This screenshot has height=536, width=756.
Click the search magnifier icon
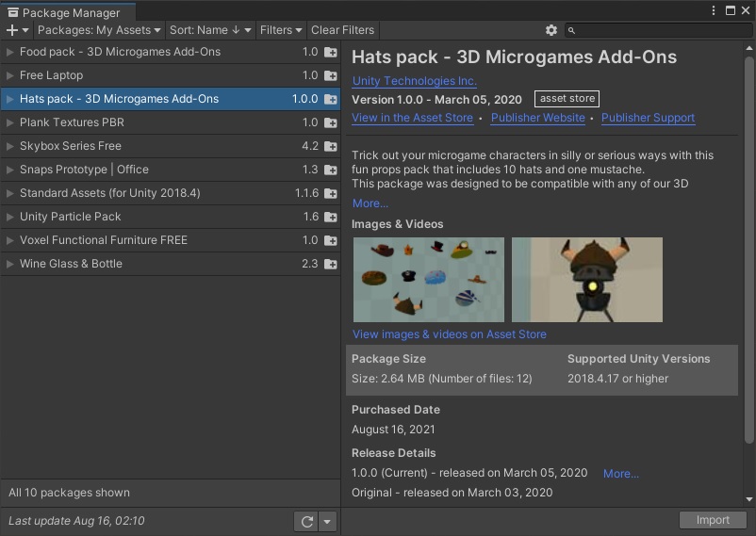click(x=571, y=30)
